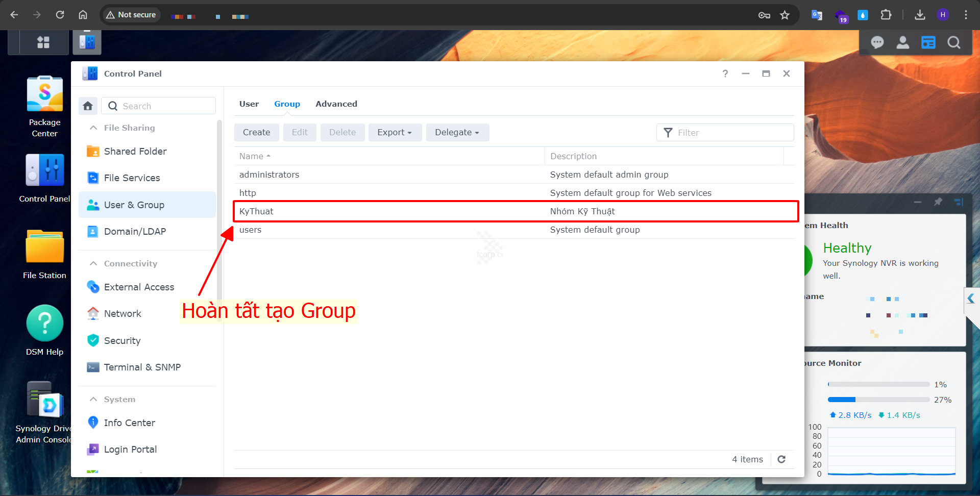Open the Delegate dropdown menu
The image size is (980, 496).
click(x=457, y=132)
